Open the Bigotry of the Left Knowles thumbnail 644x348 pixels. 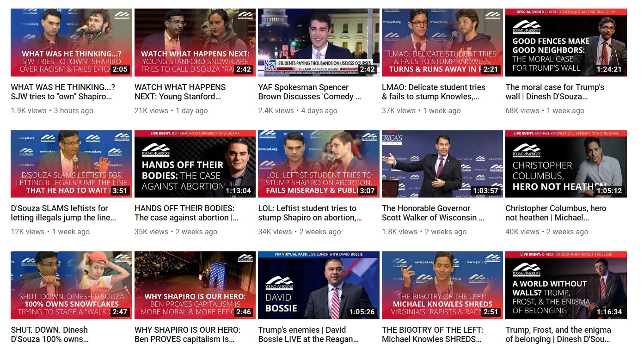(442, 285)
